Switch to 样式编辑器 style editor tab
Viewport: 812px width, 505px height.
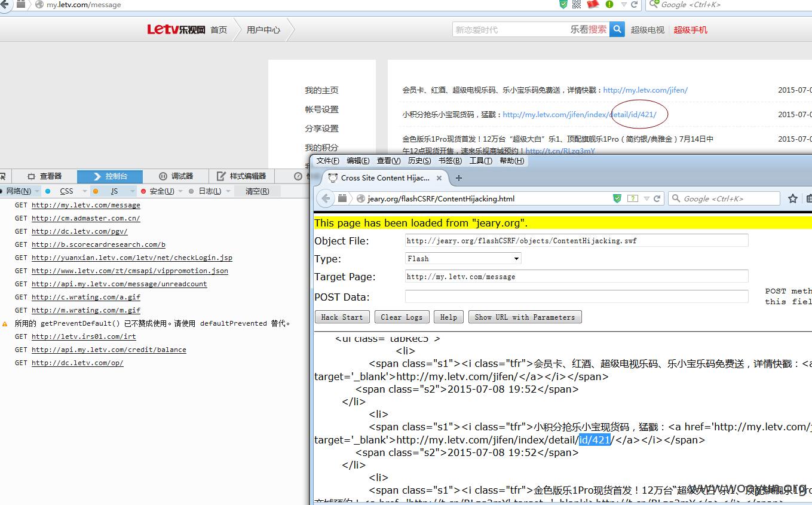[241, 176]
